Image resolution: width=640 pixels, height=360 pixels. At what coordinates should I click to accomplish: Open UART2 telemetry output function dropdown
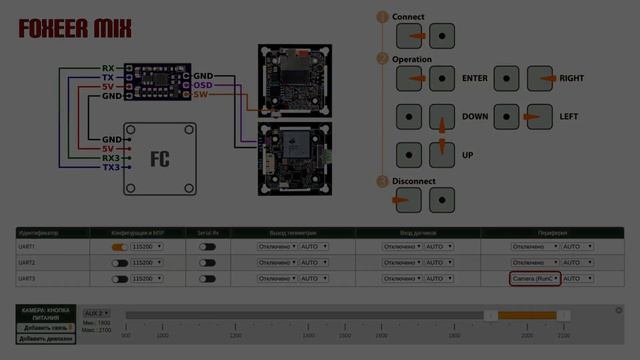[x=277, y=262]
